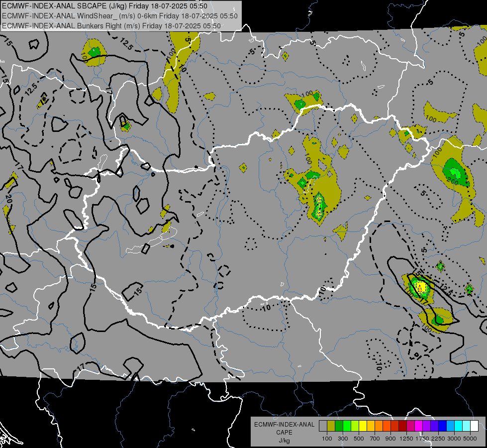Click legend value 700

coord(375,439)
